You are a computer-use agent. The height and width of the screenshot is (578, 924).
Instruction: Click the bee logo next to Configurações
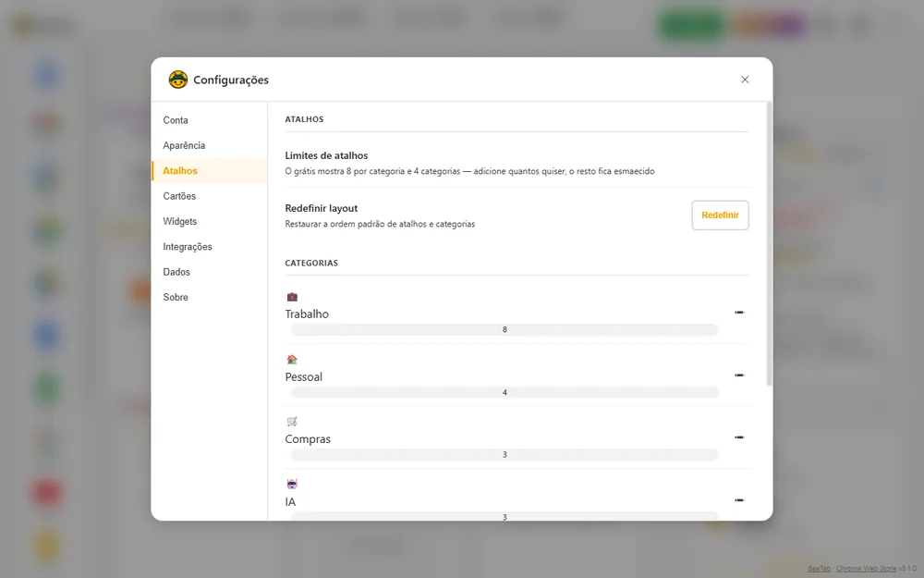tap(178, 80)
